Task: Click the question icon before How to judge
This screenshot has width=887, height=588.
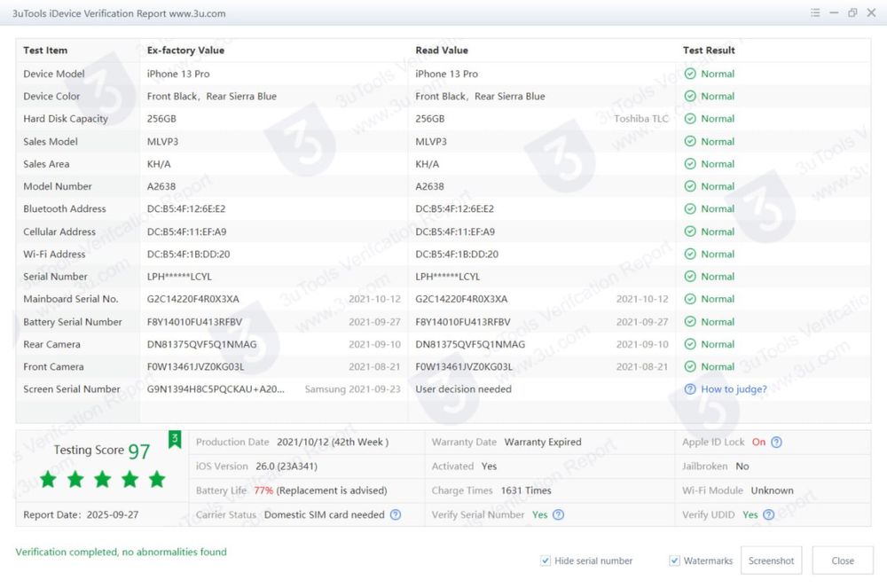Action: pos(690,389)
